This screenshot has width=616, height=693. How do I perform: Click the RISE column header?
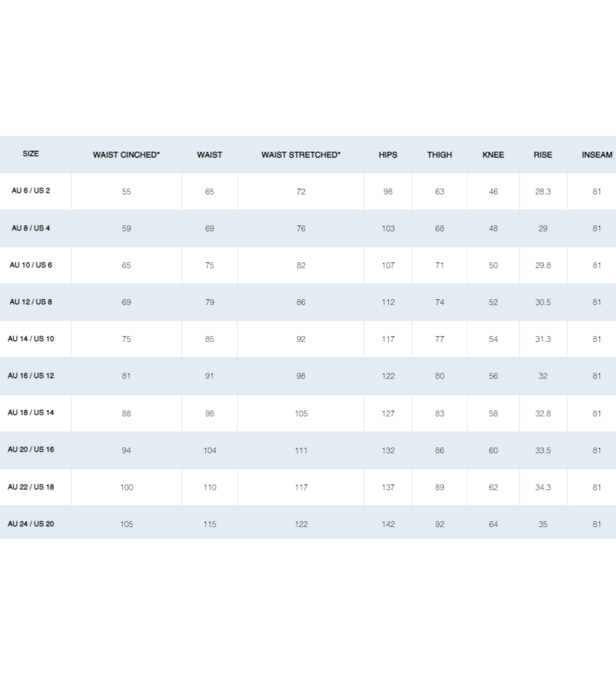[543, 155]
